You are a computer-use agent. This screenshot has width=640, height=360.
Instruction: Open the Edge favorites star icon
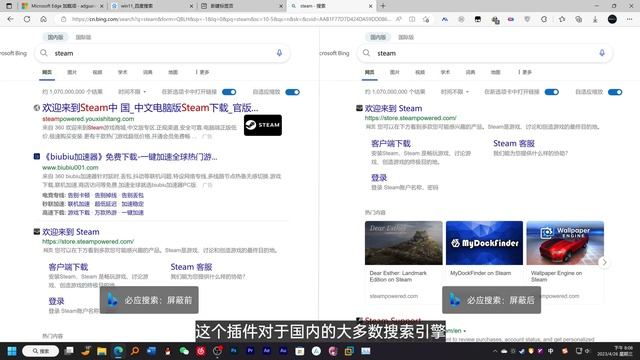pos(562,19)
